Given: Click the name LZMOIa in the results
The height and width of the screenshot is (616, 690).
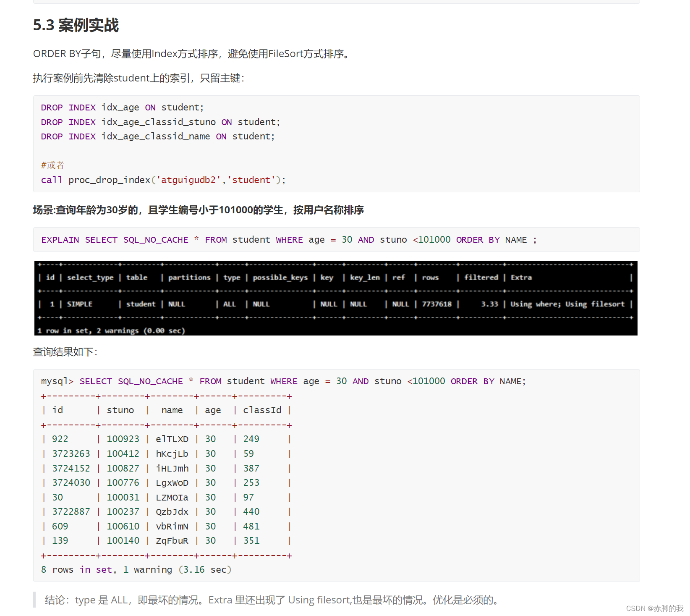Looking at the screenshot, I should pyautogui.click(x=172, y=498).
